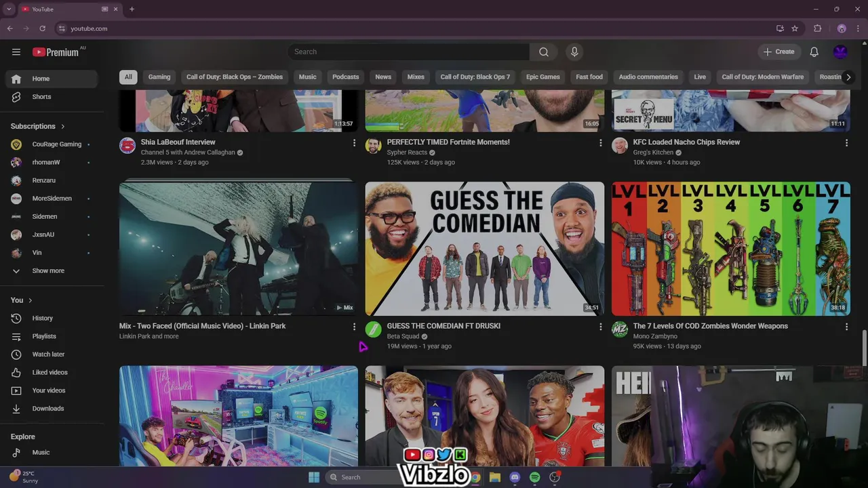This screenshot has width=868, height=488.
Task: Open Discord from the taskbar
Action: (x=515, y=477)
